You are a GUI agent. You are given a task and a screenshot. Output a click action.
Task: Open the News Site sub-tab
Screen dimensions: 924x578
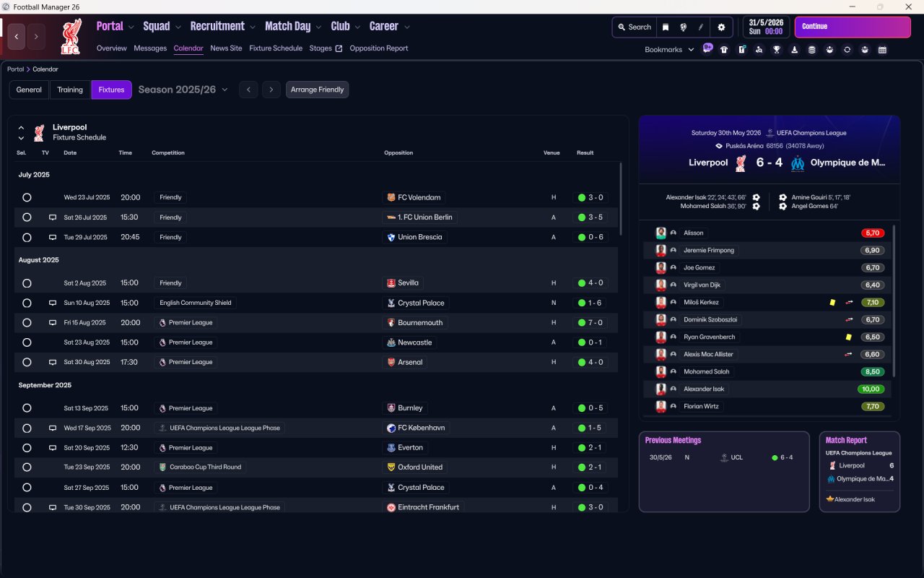[226, 48]
